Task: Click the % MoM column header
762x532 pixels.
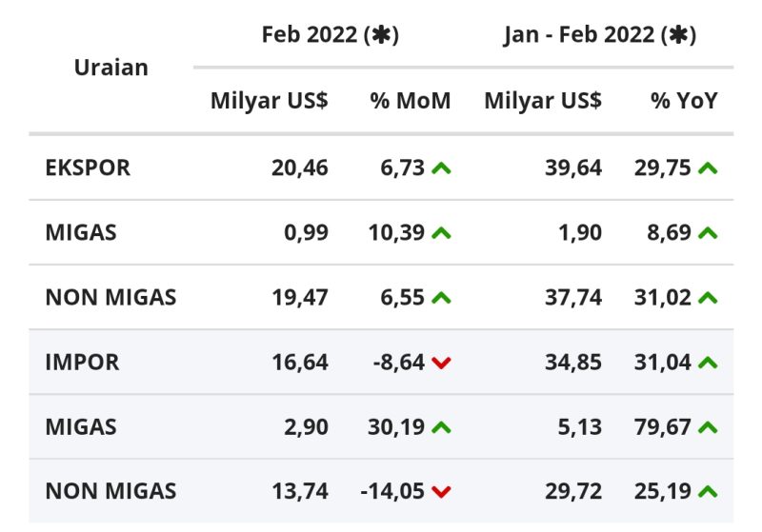Action: click(x=411, y=101)
